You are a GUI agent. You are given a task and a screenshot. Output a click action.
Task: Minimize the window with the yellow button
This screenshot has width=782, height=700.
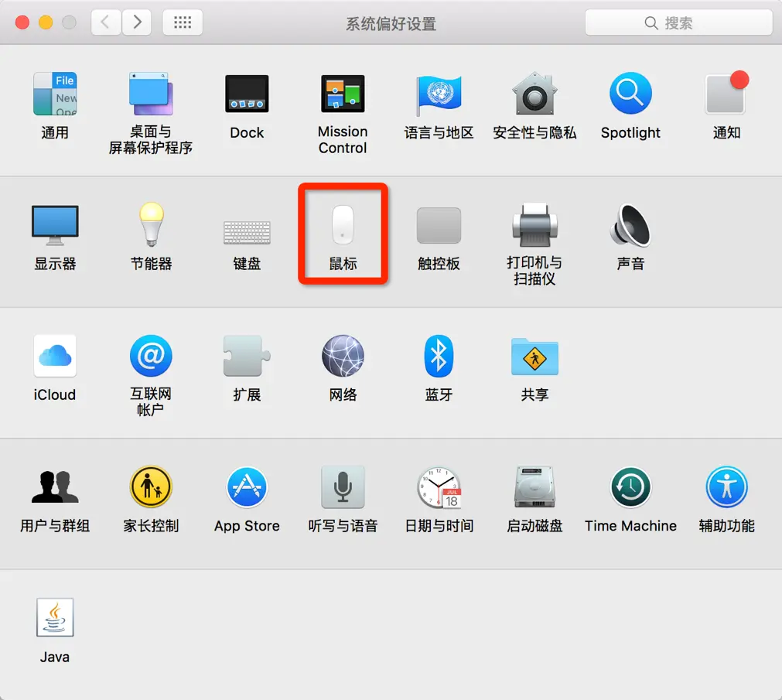[x=46, y=22]
